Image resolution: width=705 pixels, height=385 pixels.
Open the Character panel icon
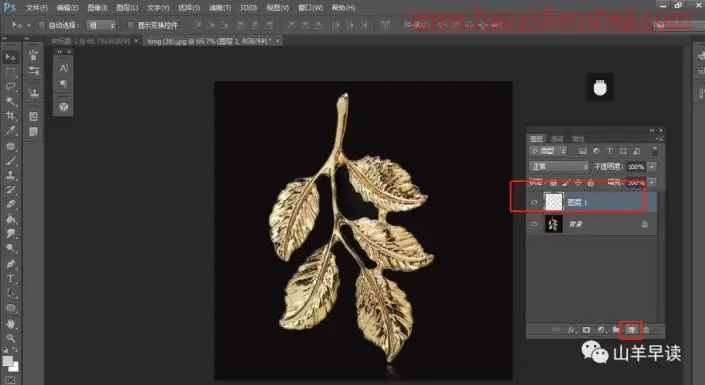click(63, 68)
